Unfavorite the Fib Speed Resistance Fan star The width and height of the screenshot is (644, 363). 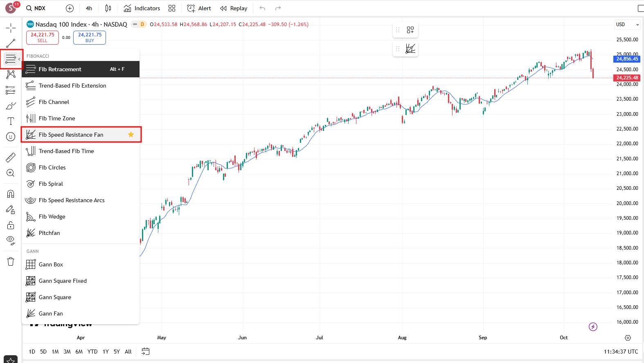pyautogui.click(x=131, y=135)
